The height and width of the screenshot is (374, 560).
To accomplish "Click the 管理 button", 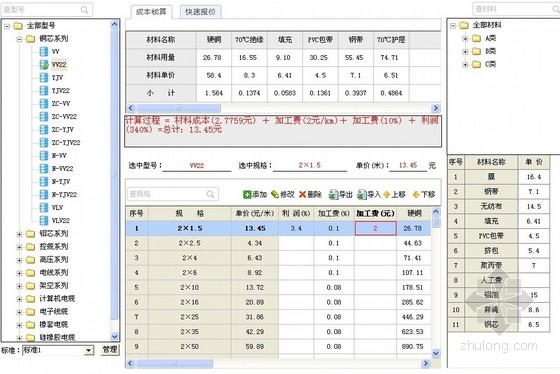I will pos(110,350).
